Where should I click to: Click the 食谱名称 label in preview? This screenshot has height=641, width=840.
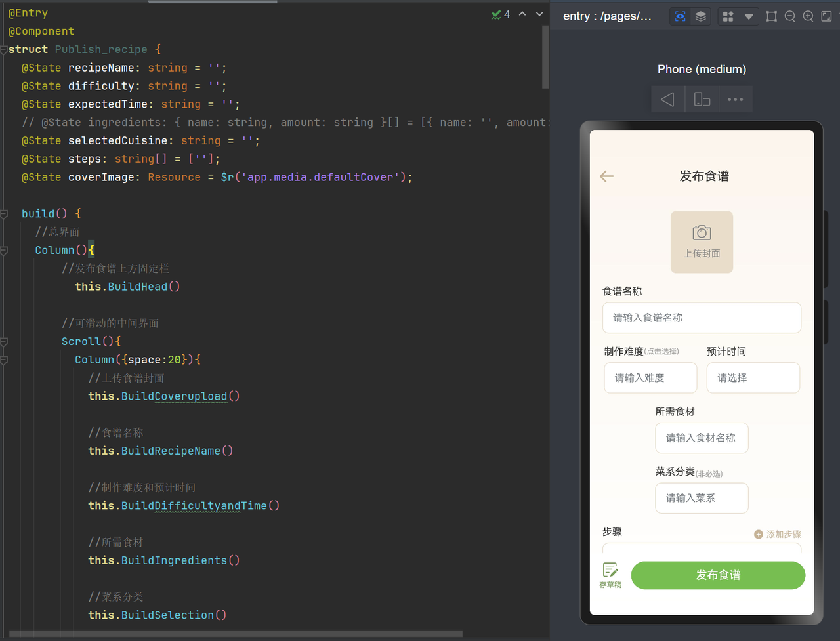pos(622,291)
